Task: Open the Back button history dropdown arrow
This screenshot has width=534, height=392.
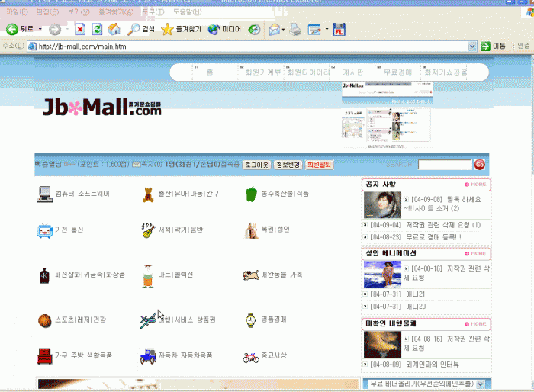Action: point(40,30)
